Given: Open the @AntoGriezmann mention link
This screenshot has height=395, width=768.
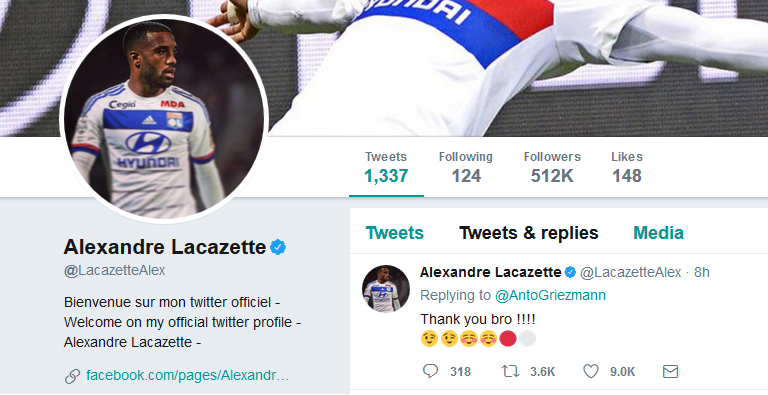Looking at the screenshot, I should click(550, 296).
